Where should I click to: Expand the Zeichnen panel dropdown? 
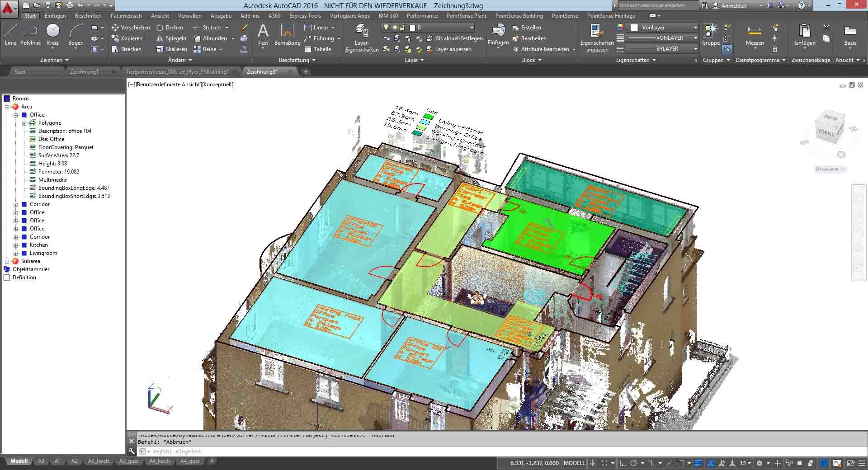click(x=54, y=60)
